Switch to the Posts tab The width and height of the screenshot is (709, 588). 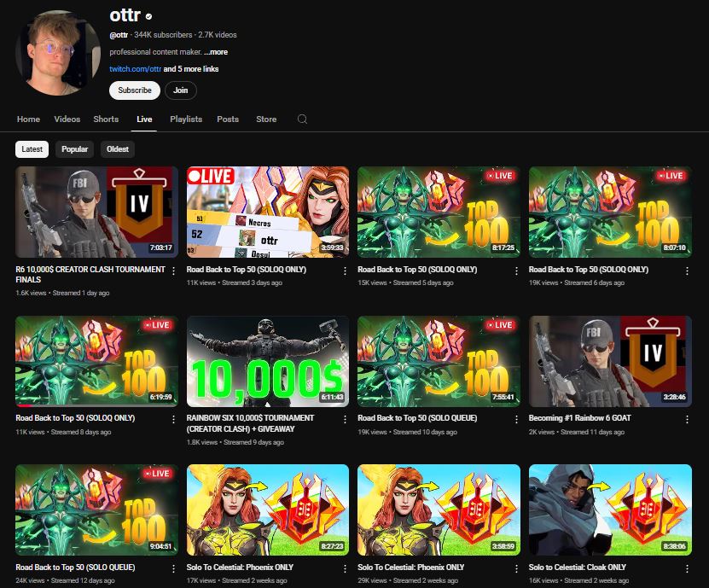(x=228, y=119)
